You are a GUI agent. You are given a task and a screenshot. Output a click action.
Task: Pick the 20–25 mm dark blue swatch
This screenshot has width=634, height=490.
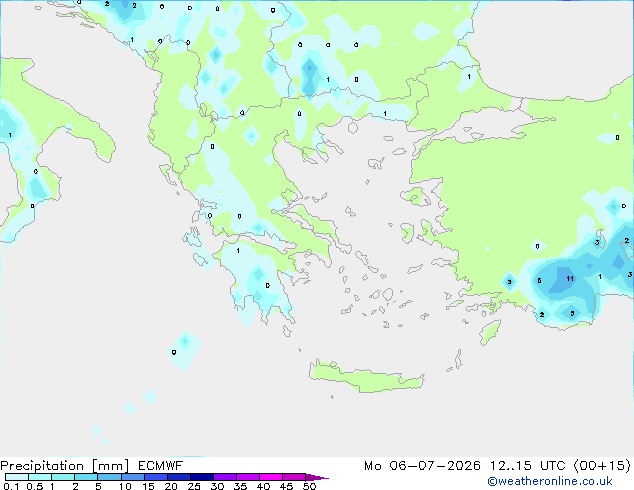pos(178,477)
